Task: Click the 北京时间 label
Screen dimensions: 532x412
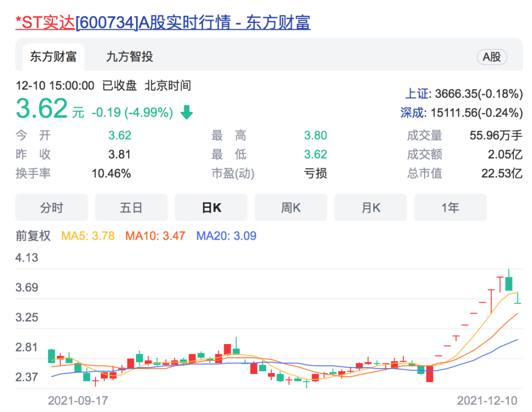Action: [167, 86]
